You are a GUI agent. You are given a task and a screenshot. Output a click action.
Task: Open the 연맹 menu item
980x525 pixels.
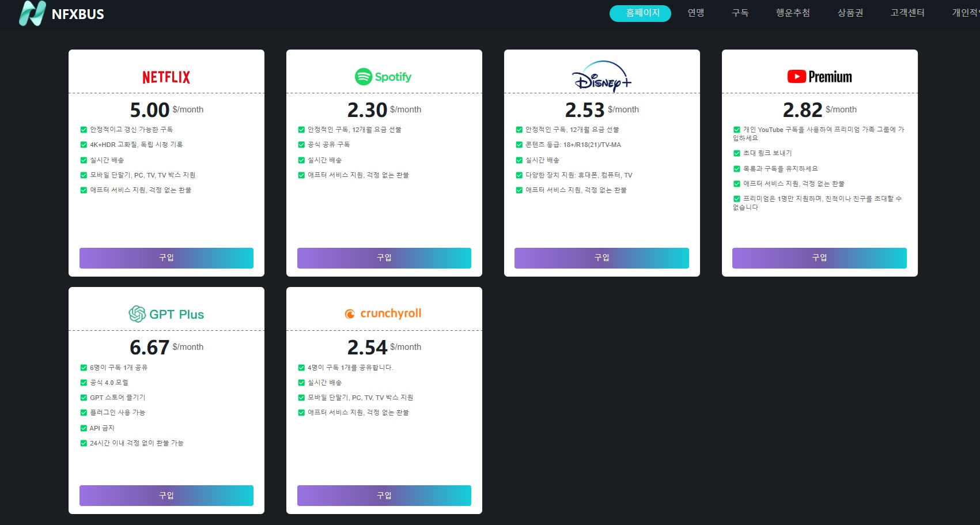tap(696, 13)
